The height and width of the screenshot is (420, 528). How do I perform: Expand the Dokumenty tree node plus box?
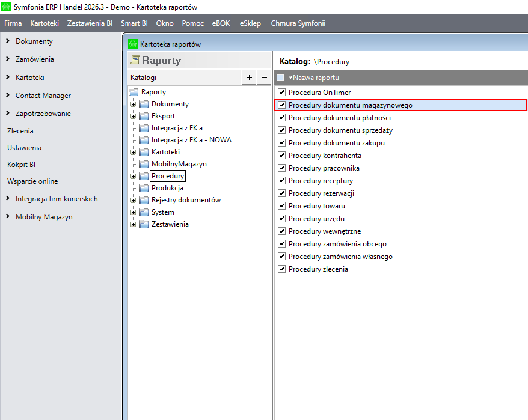tap(134, 105)
